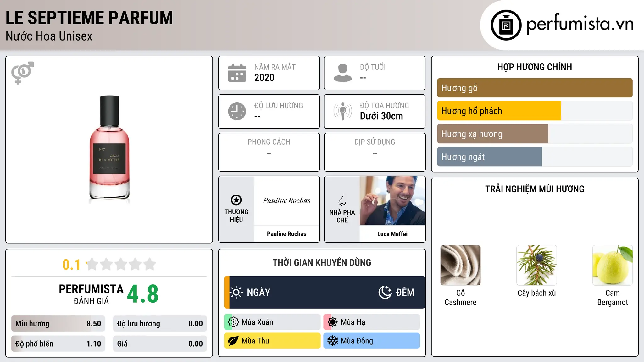This screenshot has height=362, width=644.
Task: Click the Pauline Rochas brand name link
Action: (286, 234)
